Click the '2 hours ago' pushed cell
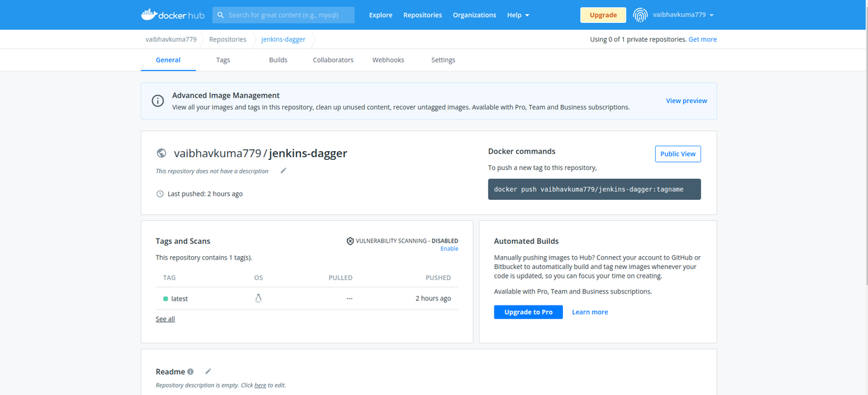Screen dimensions: 868x395 [433, 299]
